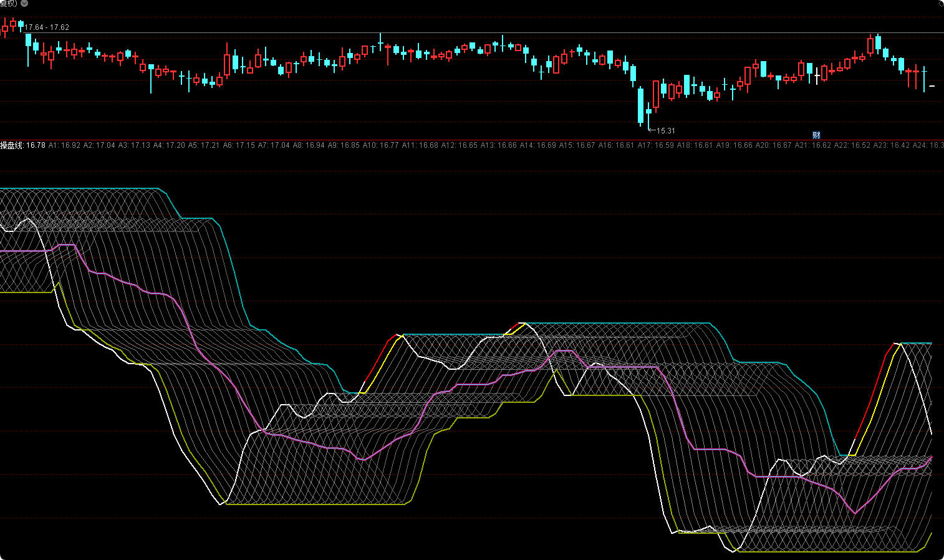Click the A5: 17.21 indicator value
Image resolution: width=944 pixels, height=560 pixels.
pyautogui.click(x=204, y=145)
